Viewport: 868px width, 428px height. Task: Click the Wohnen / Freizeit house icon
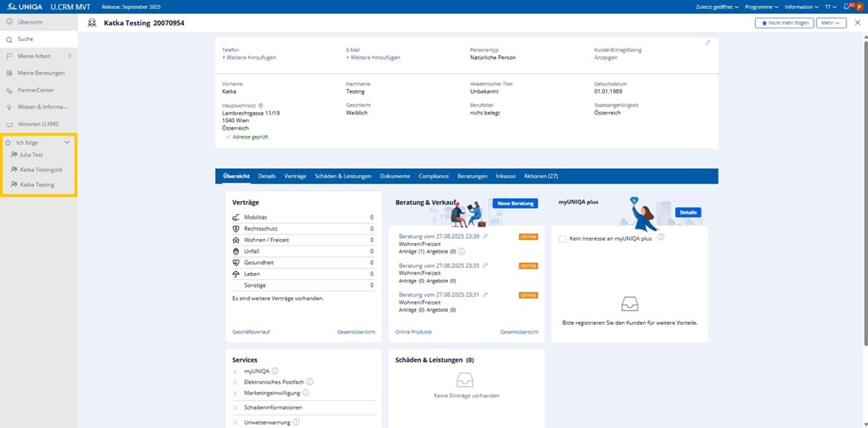pos(236,240)
